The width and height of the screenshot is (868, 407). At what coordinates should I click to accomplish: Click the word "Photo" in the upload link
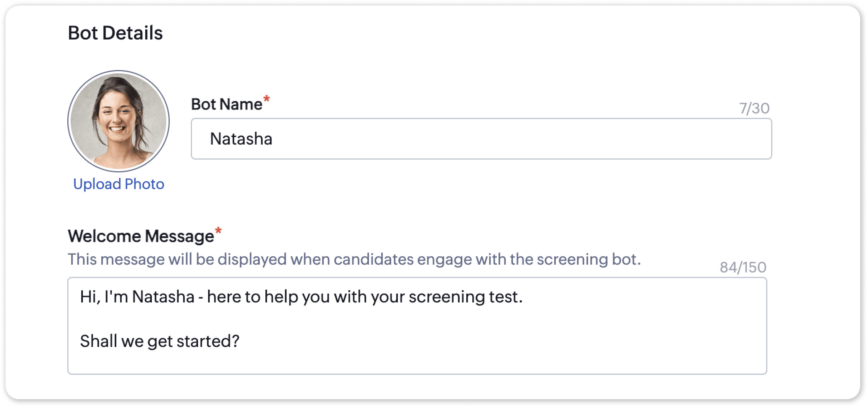click(144, 184)
